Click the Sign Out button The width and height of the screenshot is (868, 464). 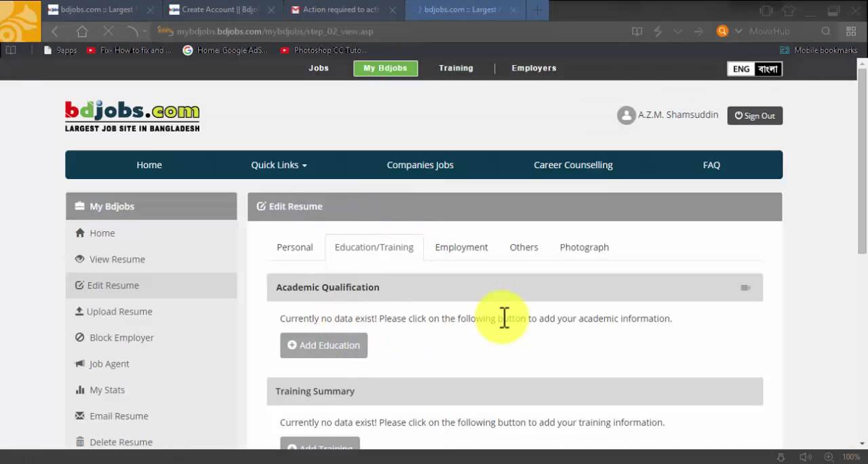pos(755,116)
